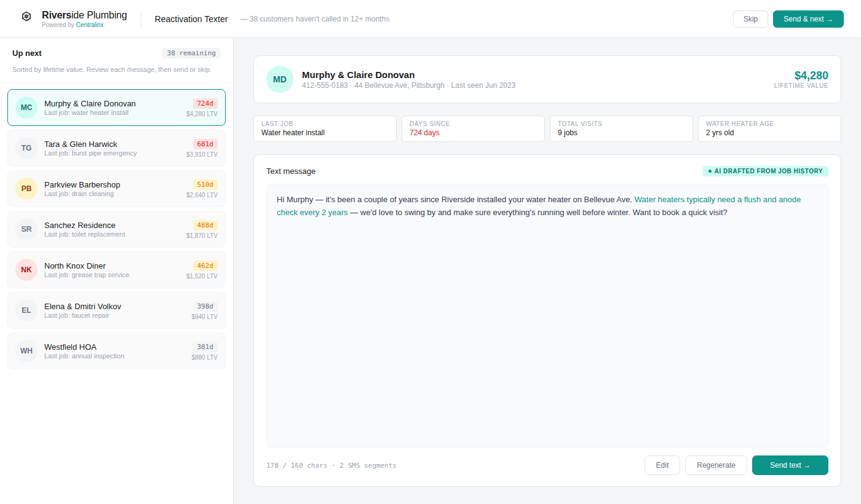861x504 pixels.
Task: Click the TG avatar for Tara & Glen
Action: (26, 148)
